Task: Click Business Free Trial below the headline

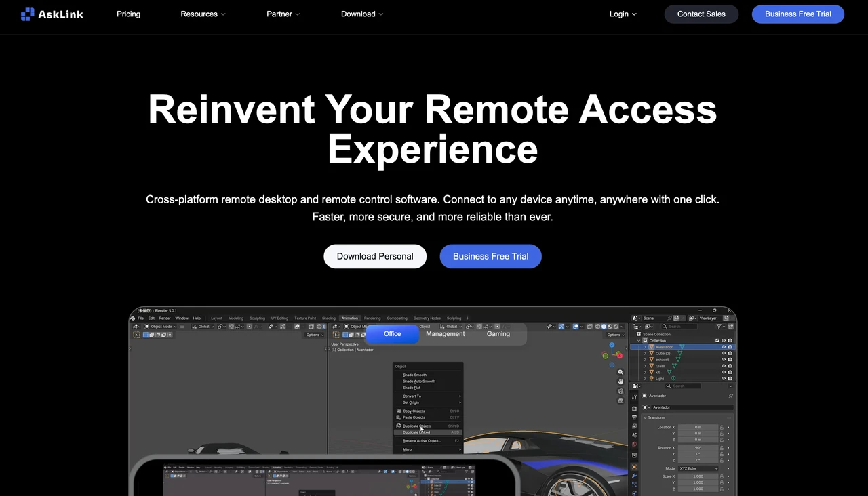Action: [491, 256]
